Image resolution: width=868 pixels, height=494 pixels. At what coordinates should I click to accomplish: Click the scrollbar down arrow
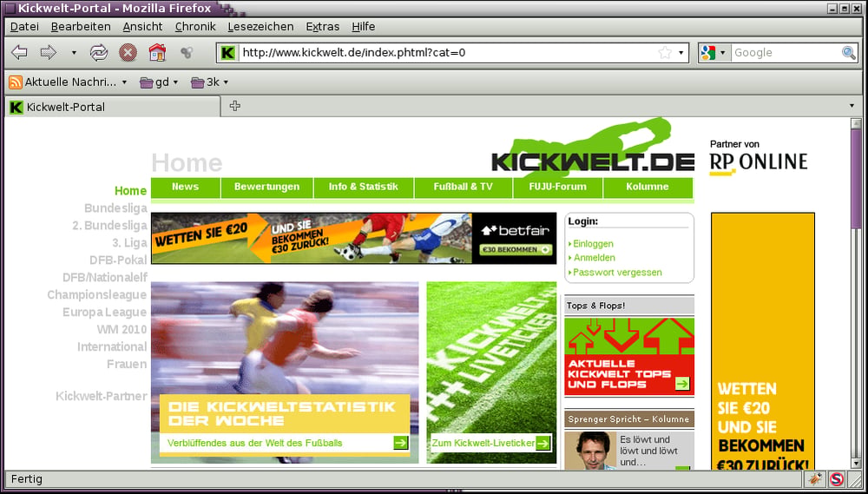[856, 464]
